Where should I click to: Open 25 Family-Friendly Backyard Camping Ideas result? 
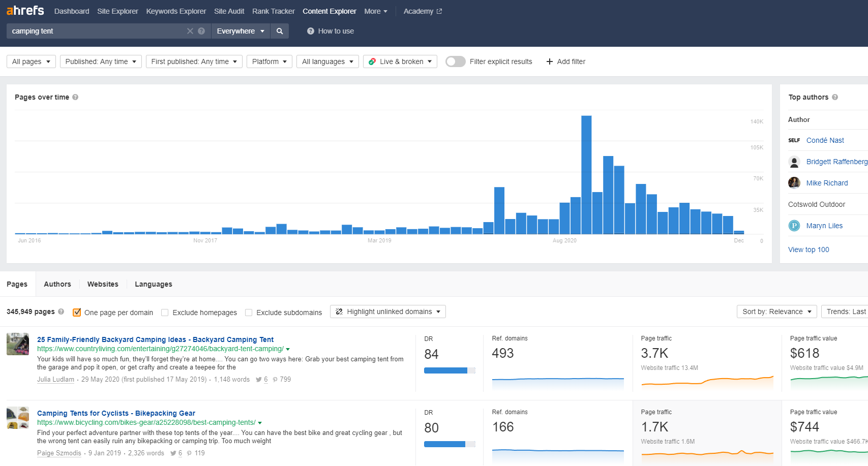click(x=155, y=339)
